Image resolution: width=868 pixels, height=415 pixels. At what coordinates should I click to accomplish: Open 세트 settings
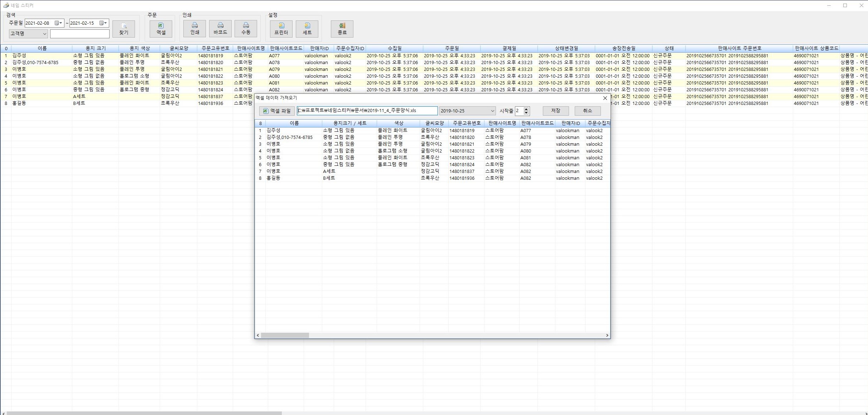(307, 29)
